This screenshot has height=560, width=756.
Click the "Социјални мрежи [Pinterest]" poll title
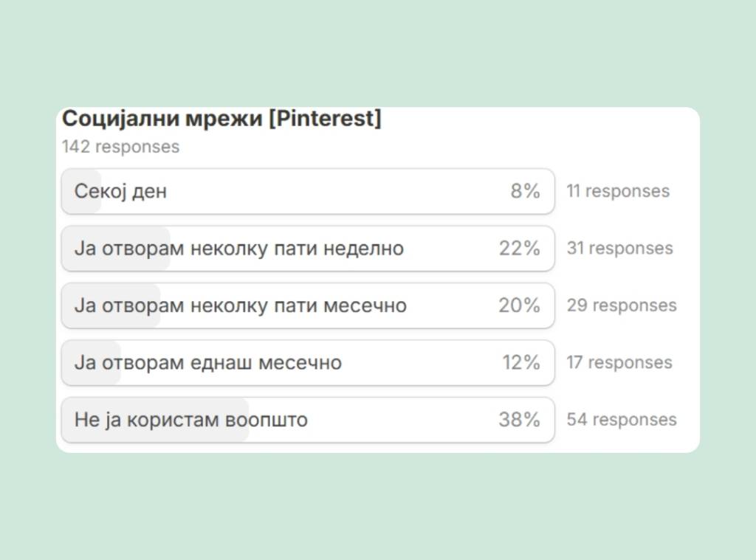[221, 119]
